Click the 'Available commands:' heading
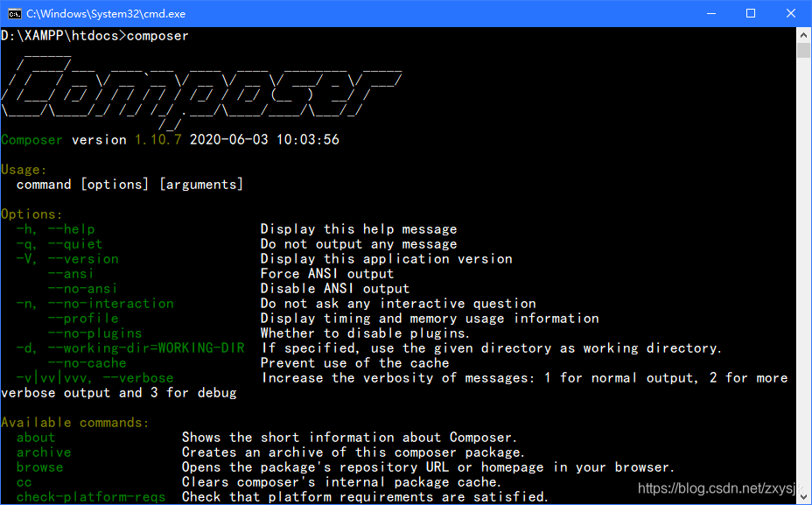This screenshot has height=505, width=812. 75,423
